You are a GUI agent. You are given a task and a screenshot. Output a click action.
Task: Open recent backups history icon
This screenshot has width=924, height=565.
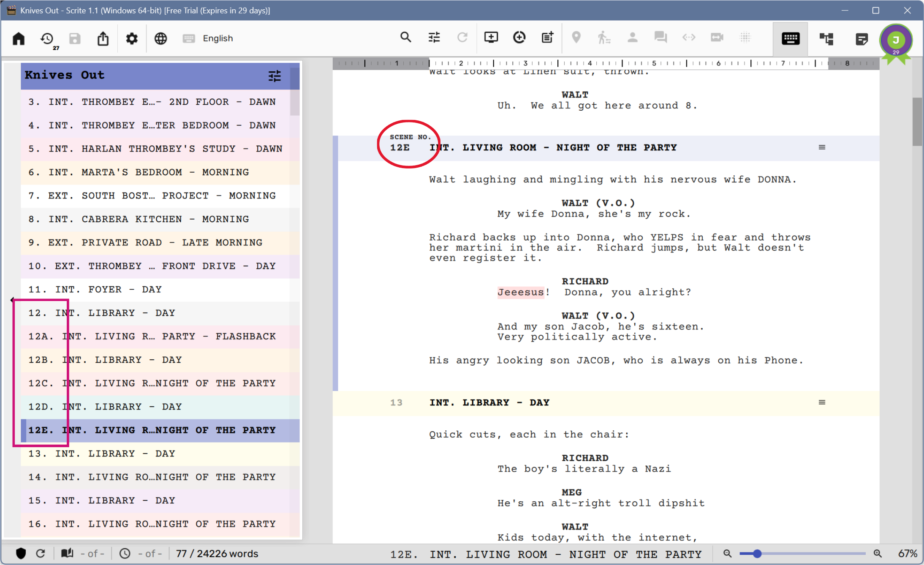pyautogui.click(x=47, y=38)
